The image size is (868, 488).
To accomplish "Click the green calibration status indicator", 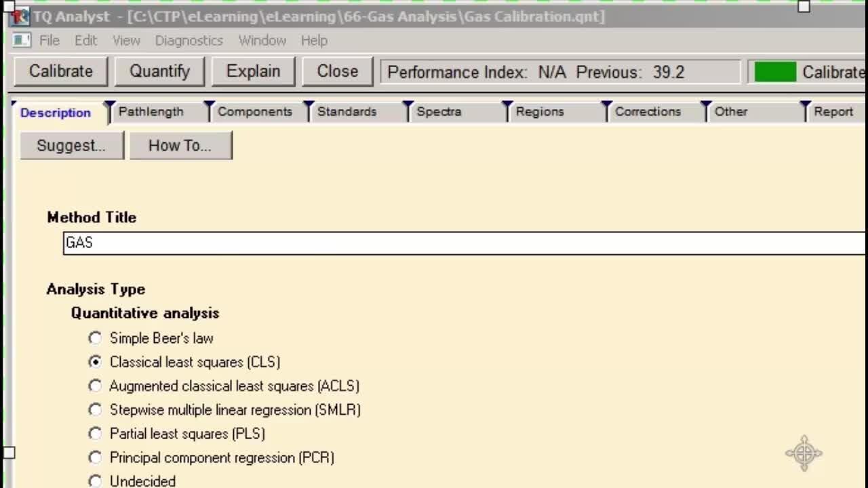I will (774, 72).
